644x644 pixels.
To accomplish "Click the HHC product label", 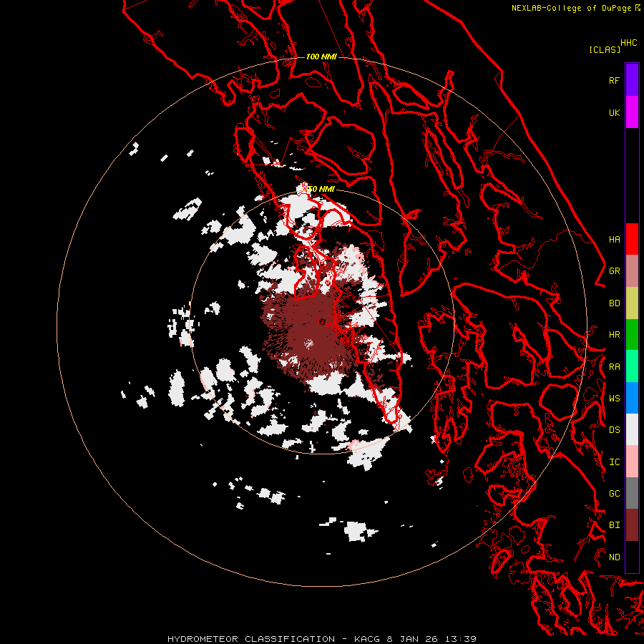I will [628, 43].
